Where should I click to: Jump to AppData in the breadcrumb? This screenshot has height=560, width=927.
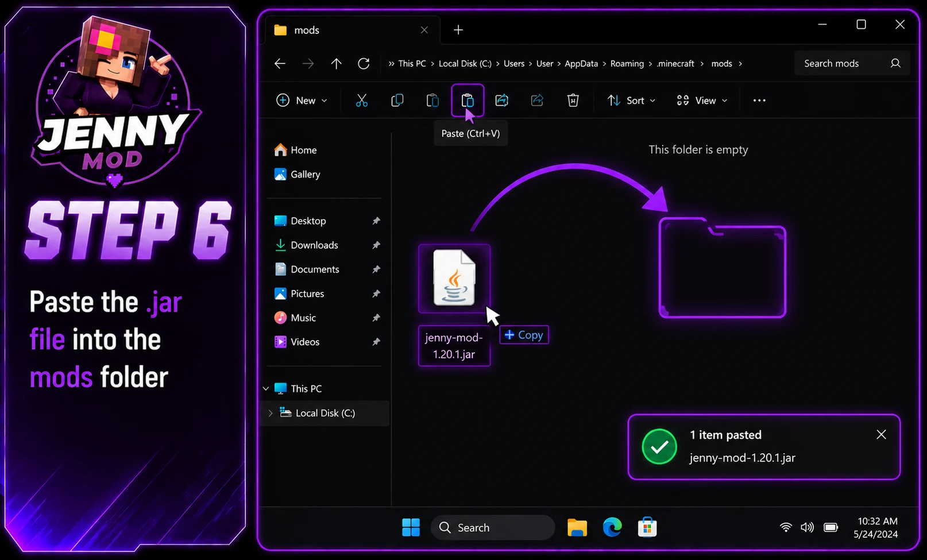coord(581,64)
